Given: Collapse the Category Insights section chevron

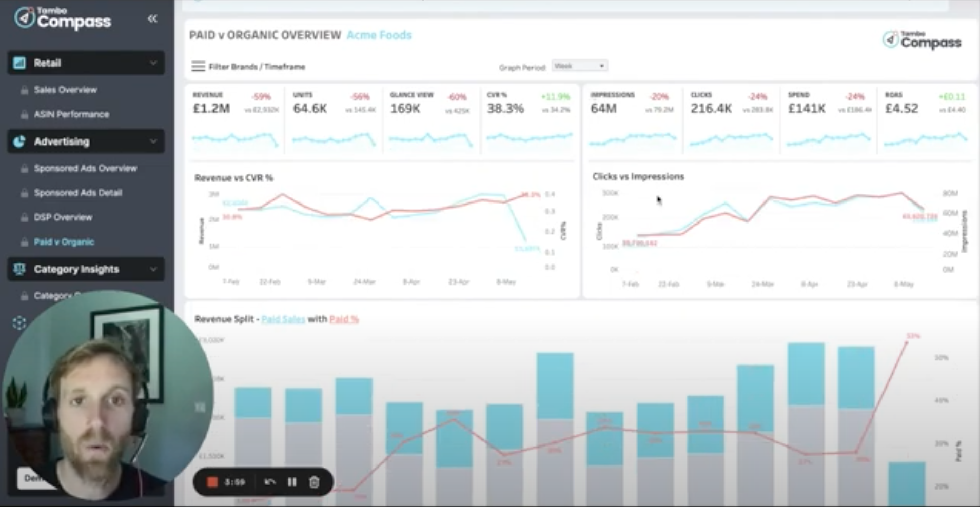Looking at the screenshot, I should [x=153, y=269].
